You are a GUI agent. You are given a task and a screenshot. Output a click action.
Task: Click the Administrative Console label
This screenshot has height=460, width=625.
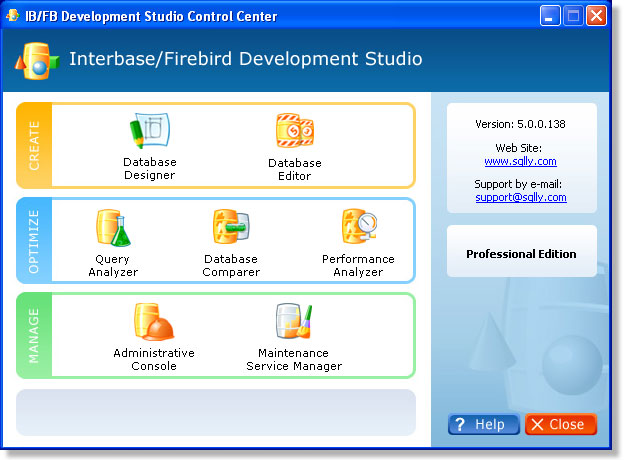[154, 359]
